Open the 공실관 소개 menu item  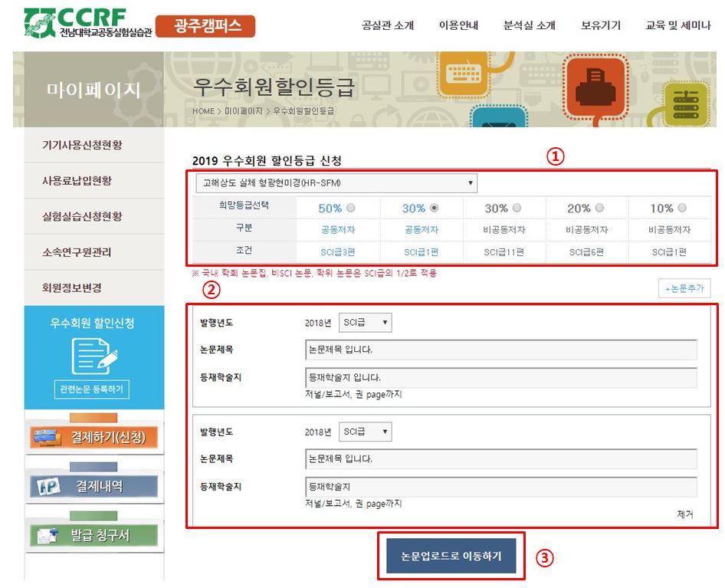coord(388,26)
